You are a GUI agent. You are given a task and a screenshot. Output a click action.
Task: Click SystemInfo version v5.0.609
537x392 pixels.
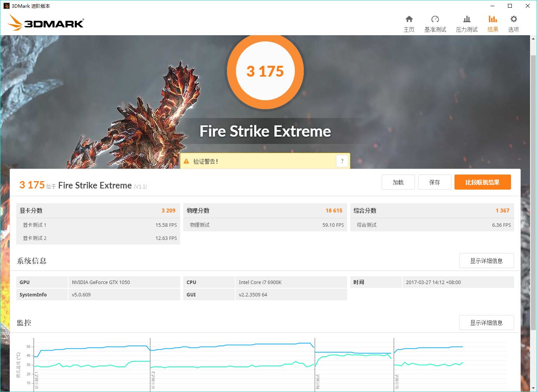81,294
